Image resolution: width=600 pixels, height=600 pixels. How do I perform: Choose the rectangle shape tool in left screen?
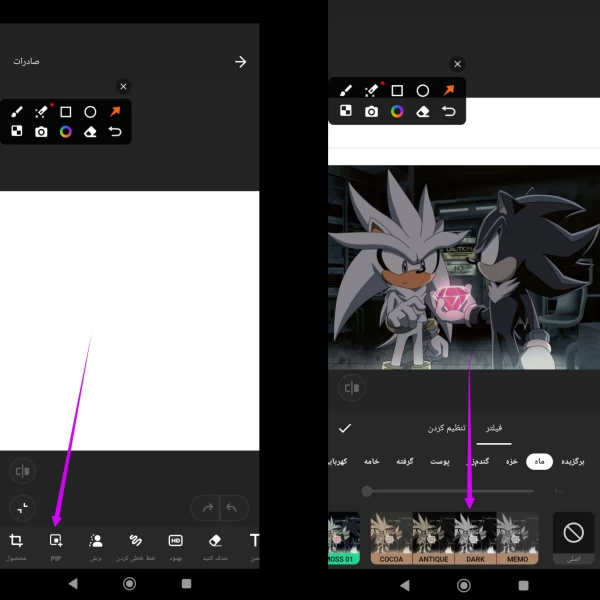coord(66,112)
